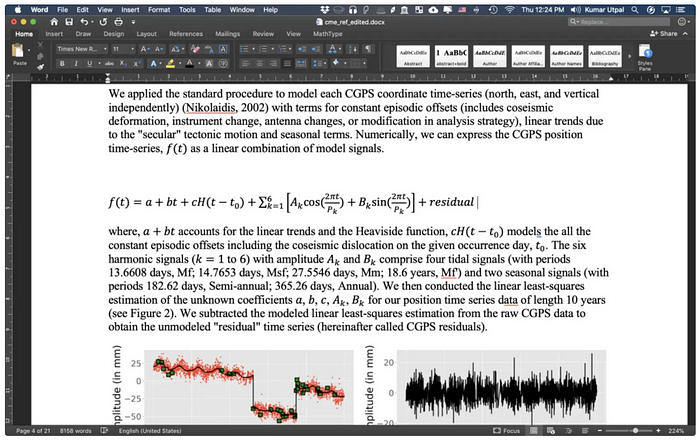Click the smiley feedback icon
Image resolution: width=700 pixels, height=441 pixels.
coord(682,21)
